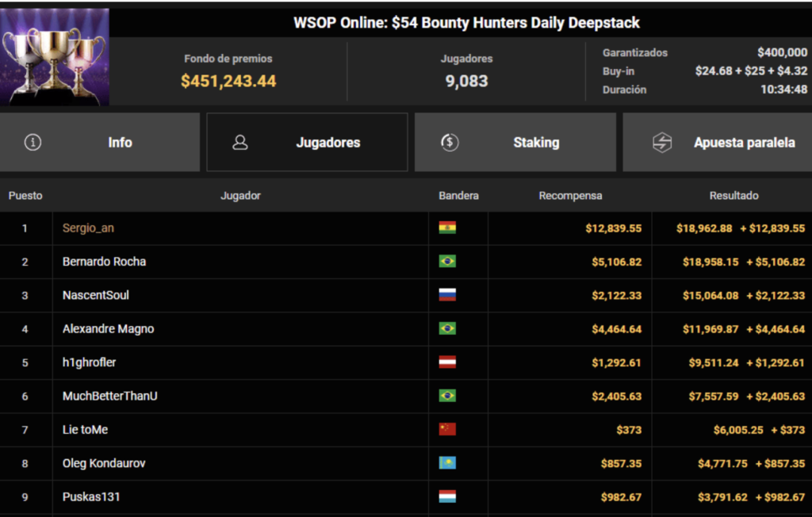The height and width of the screenshot is (517, 812).
Task: Open the Apuesta paralela tab
Action: click(x=717, y=142)
